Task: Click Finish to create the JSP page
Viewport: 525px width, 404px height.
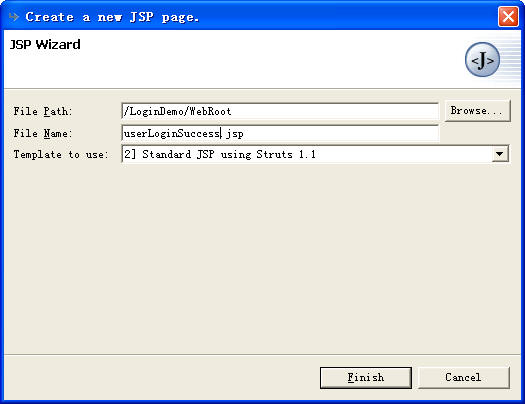Action: [366, 378]
